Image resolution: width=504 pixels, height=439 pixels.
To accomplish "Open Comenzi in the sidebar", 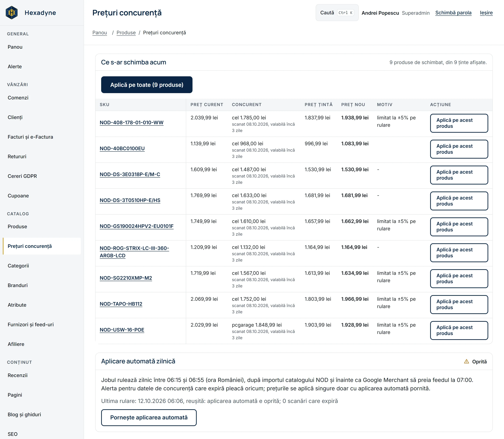I will [x=42, y=97].
